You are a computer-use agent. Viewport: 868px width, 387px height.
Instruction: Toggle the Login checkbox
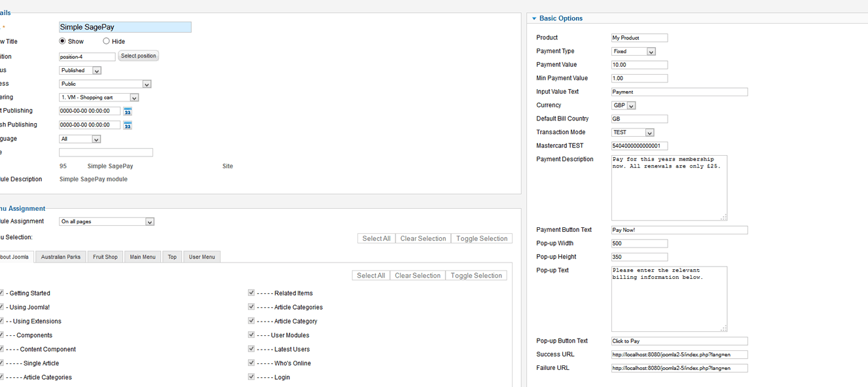[251, 377]
